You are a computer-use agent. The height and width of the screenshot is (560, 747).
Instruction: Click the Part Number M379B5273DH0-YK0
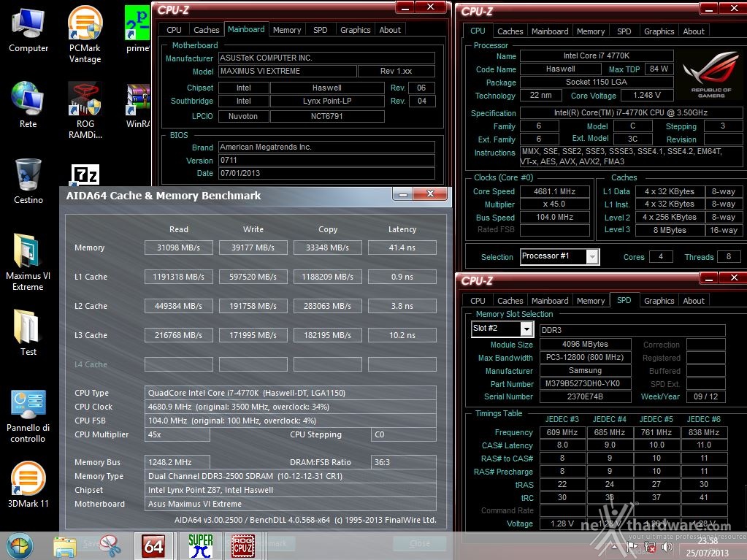(x=585, y=384)
